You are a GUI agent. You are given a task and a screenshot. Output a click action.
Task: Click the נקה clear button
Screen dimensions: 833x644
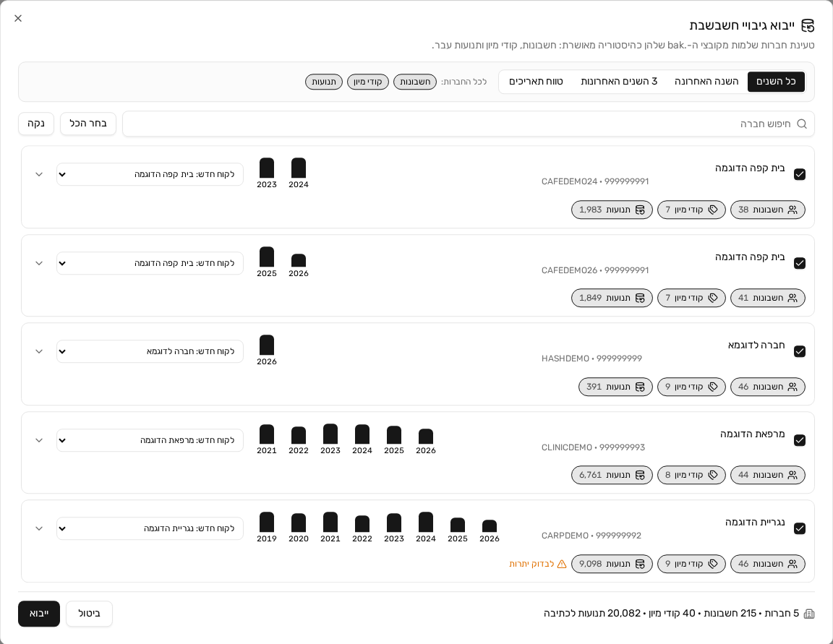(x=36, y=124)
